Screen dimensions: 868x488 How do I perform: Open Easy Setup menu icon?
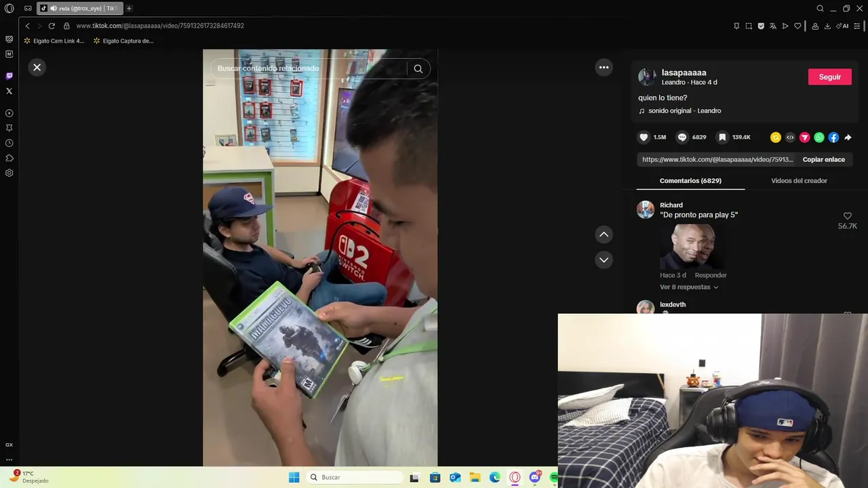[857, 26]
